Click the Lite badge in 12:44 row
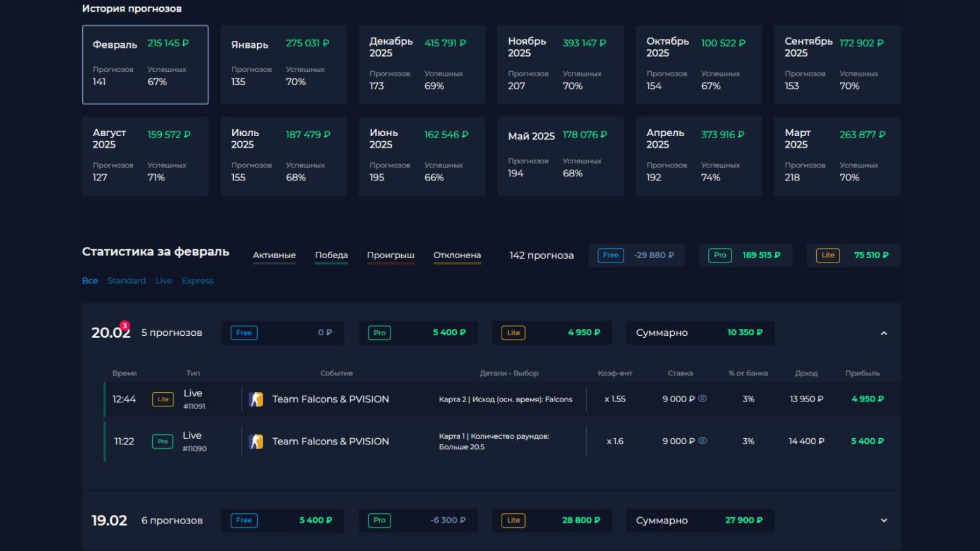Screen dimensions: 980x551 (x=163, y=399)
